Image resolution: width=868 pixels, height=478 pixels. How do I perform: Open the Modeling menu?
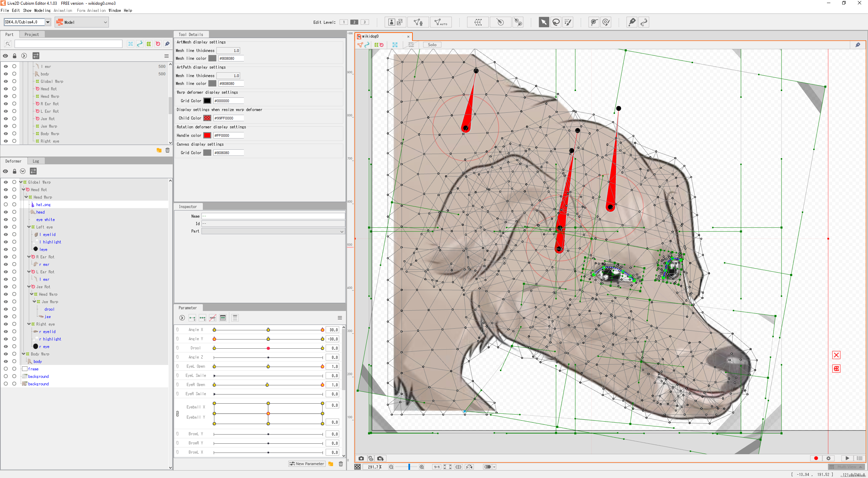point(42,11)
